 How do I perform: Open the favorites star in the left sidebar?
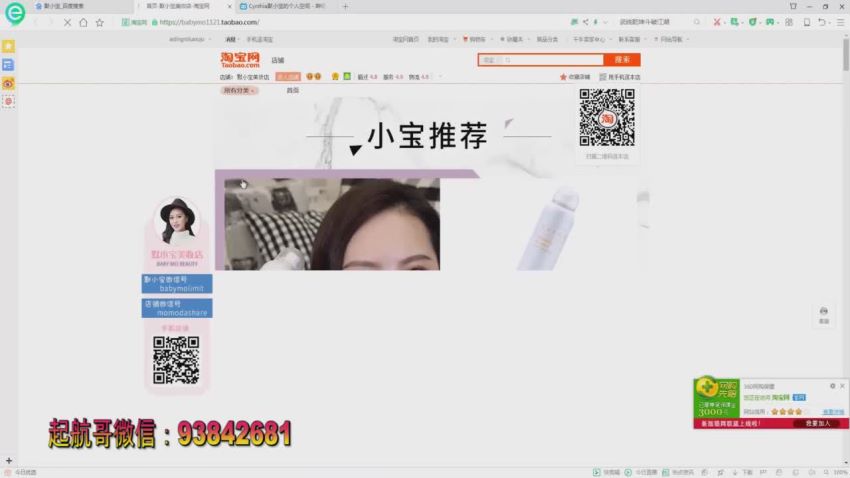click(x=8, y=47)
